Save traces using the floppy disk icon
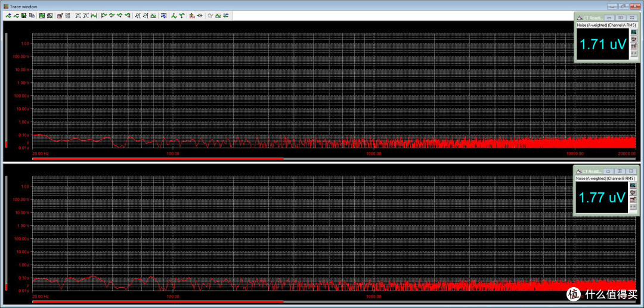The height and width of the screenshot is (308, 644). coord(23,15)
